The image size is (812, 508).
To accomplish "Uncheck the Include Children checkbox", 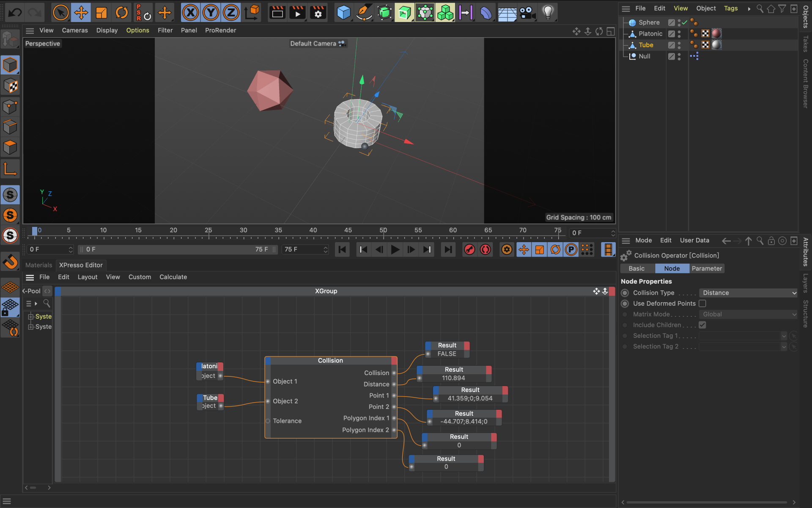I will click(x=702, y=325).
